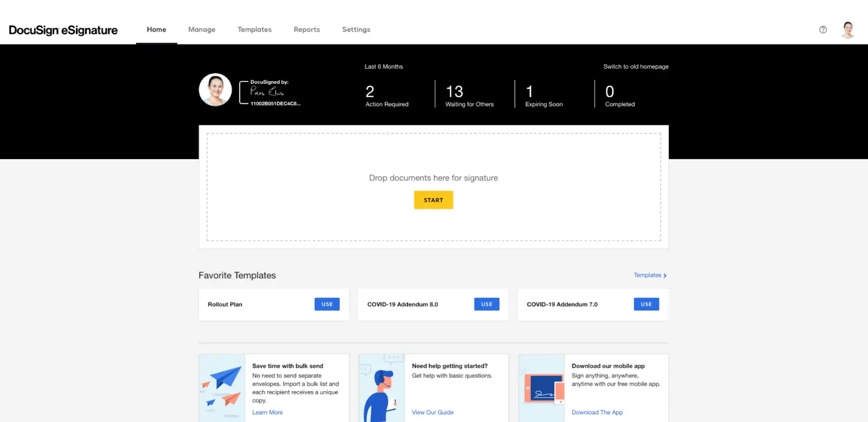This screenshot has width=868, height=422.
Task: Open the Reports tab
Action: click(307, 29)
